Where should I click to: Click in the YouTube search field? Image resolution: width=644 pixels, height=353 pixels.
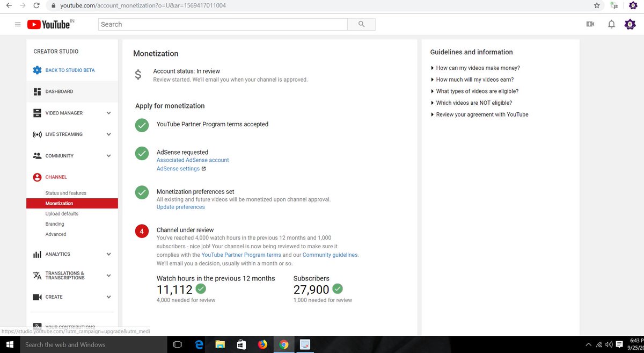(223, 24)
